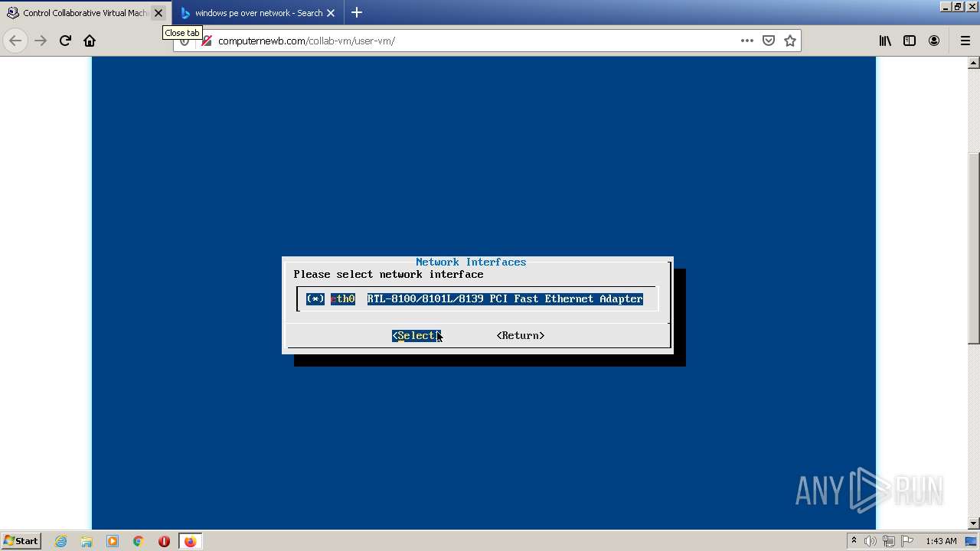Switch to Control Collaborative Virtual Machine tab
Image resolution: width=980 pixels, height=551 pixels.
click(x=84, y=13)
